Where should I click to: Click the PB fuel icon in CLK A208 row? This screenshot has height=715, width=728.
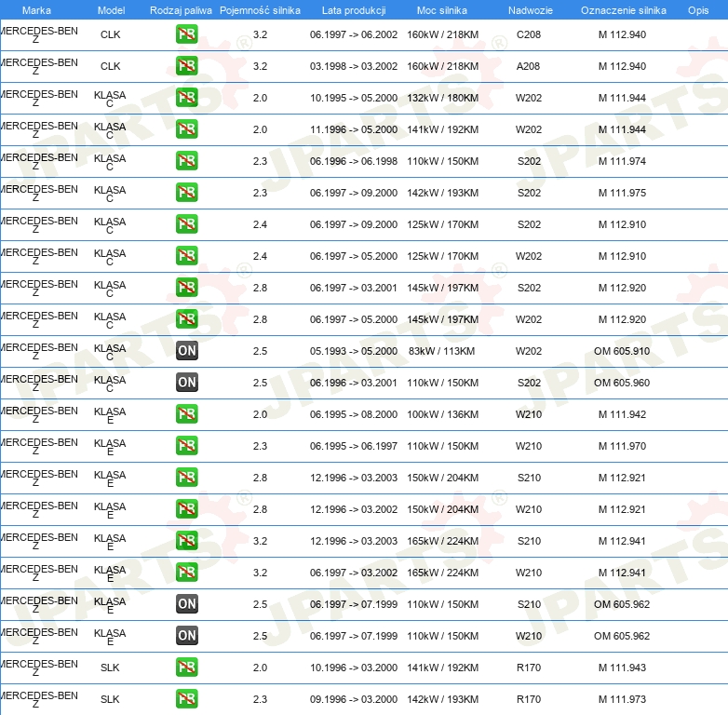click(x=186, y=67)
